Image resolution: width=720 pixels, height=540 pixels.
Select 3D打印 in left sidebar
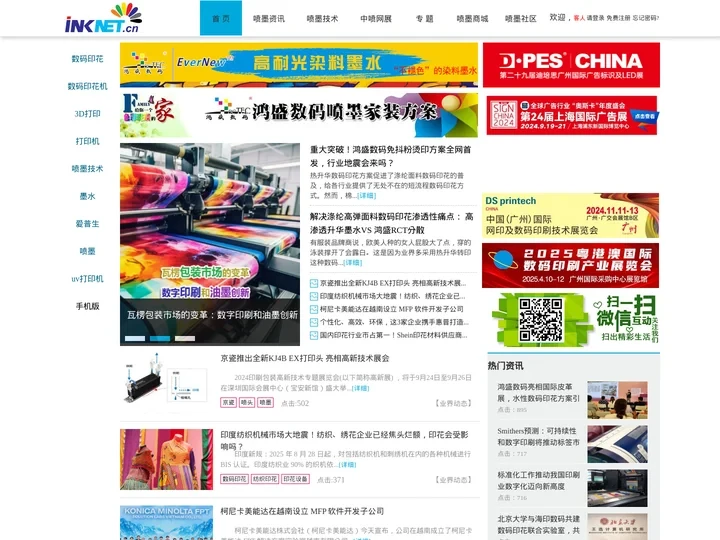pos(87,114)
